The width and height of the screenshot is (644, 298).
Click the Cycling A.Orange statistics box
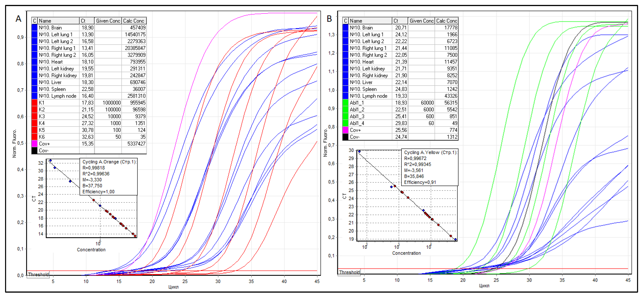(x=108, y=177)
